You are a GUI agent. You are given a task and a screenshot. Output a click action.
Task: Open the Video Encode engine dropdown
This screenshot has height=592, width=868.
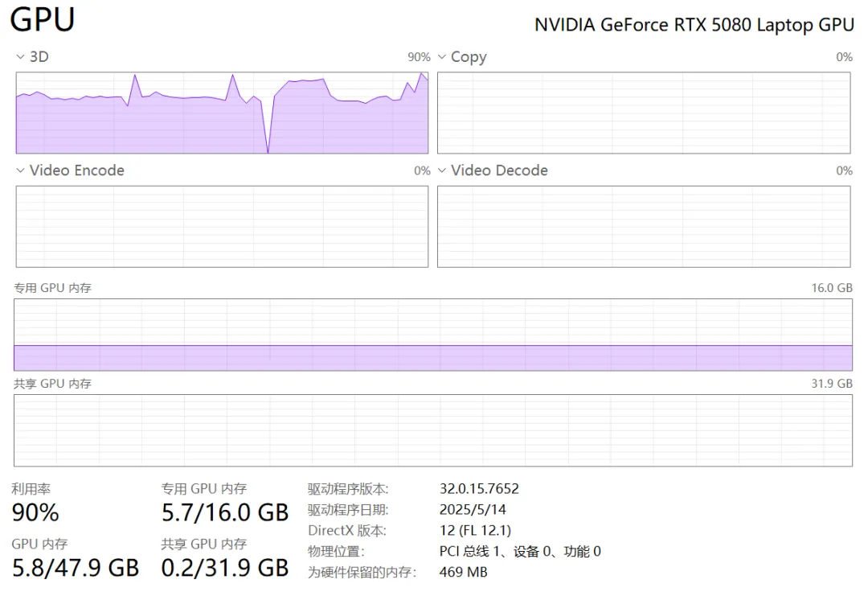click(x=21, y=171)
